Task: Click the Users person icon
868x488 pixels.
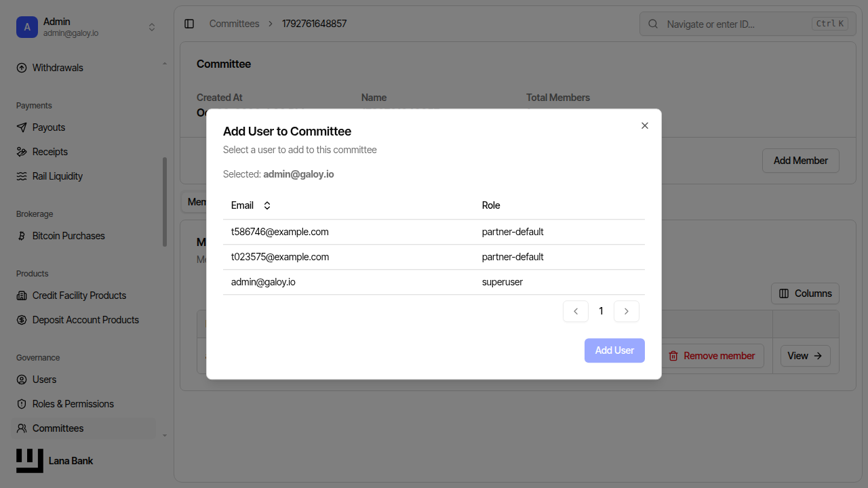Action: (x=22, y=380)
